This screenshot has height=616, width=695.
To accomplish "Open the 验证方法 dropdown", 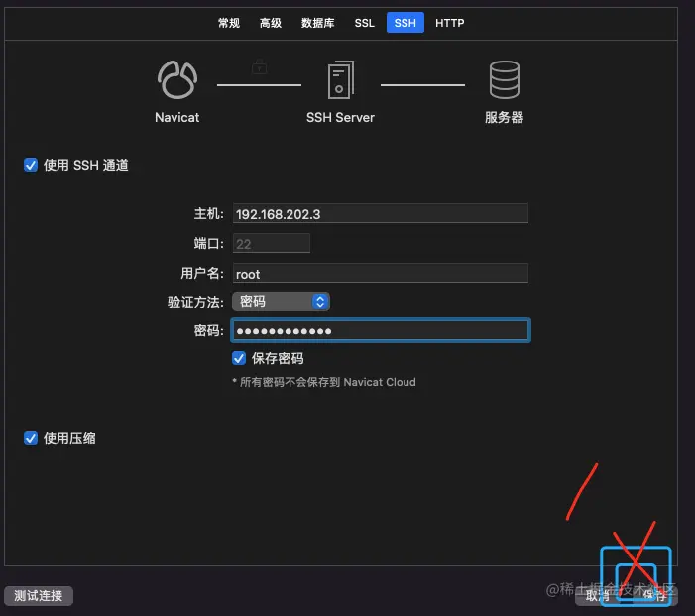I will [x=281, y=302].
